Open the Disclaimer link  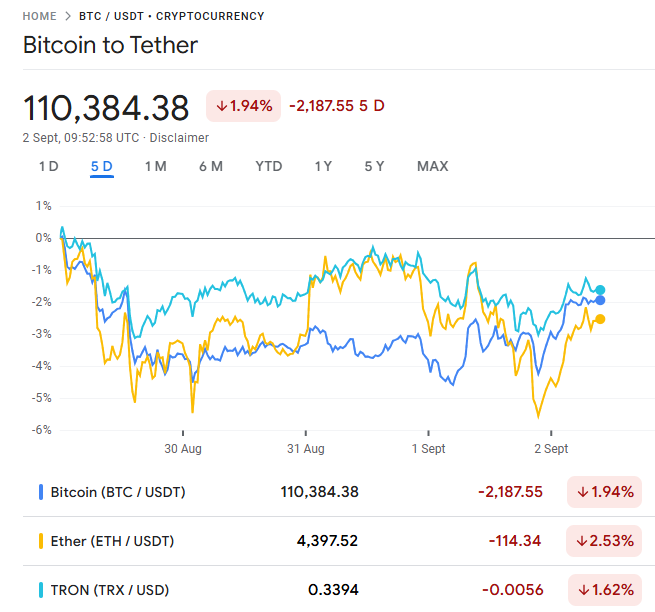point(179,138)
